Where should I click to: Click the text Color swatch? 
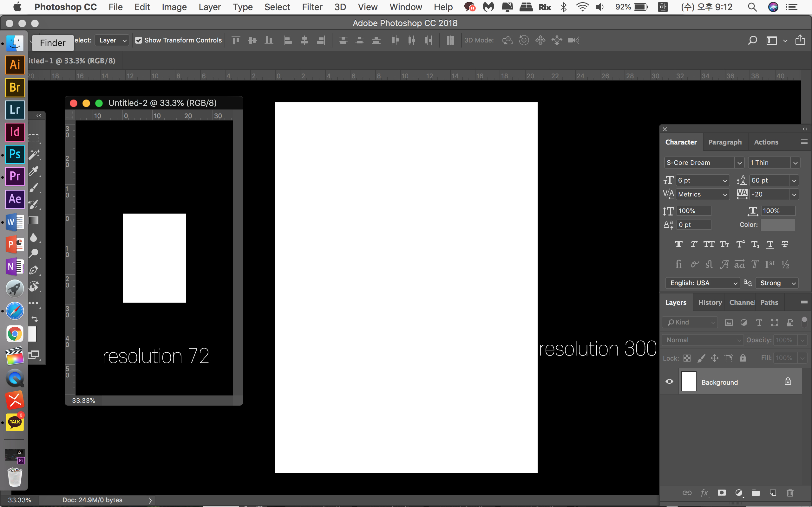[x=778, y=225]
